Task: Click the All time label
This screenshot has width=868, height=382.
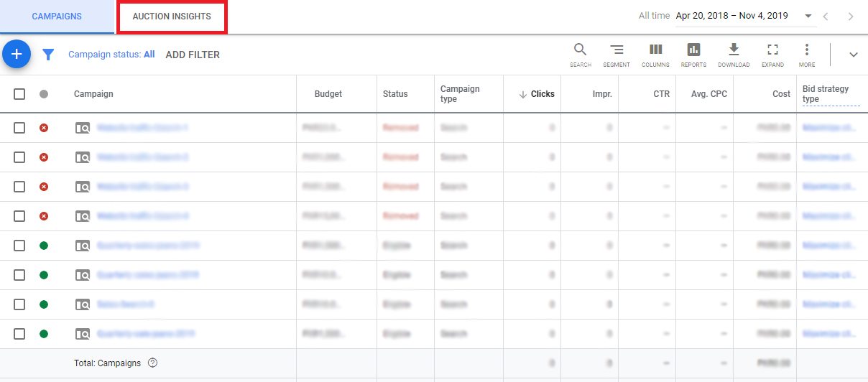Action: (654, 16)
